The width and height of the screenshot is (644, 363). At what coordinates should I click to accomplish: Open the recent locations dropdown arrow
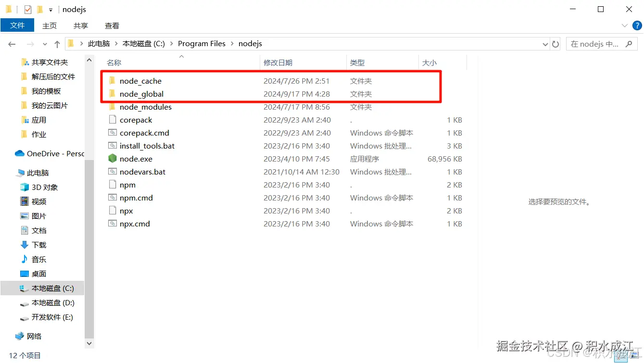[45, 44]
